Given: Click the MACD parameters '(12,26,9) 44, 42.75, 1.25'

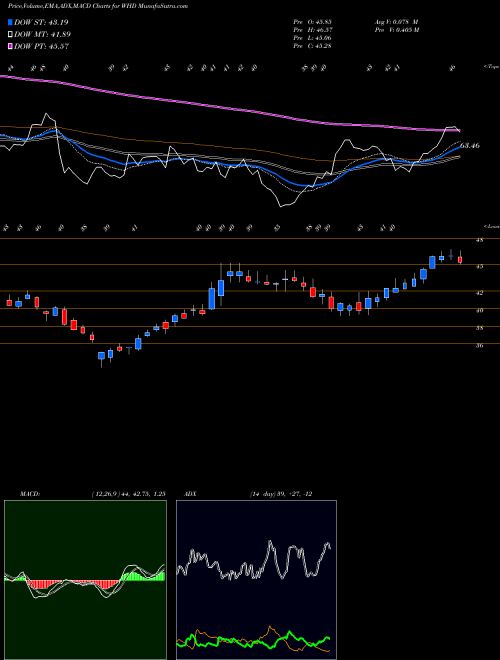Looking at the screenshot, I should (128, 494).
